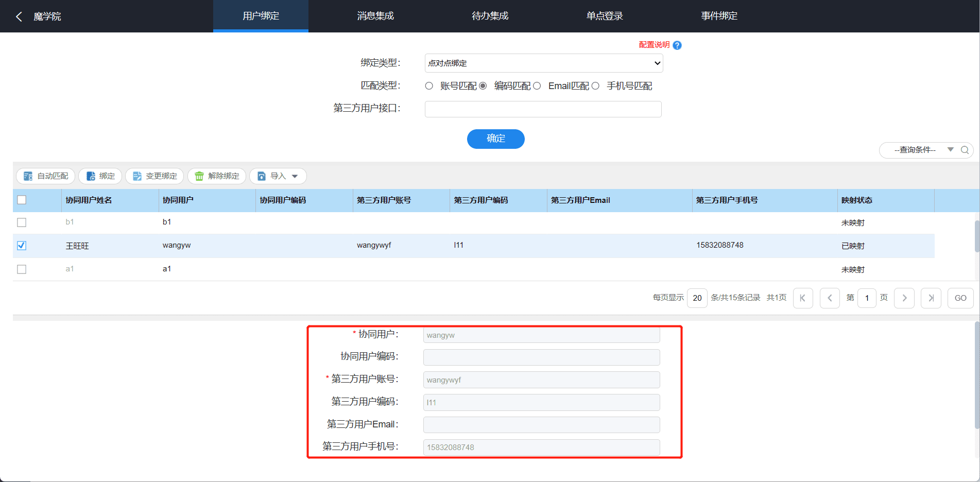Click the 自动匹配 toolbar button
The image size is (980, 482).
(46, 176)
